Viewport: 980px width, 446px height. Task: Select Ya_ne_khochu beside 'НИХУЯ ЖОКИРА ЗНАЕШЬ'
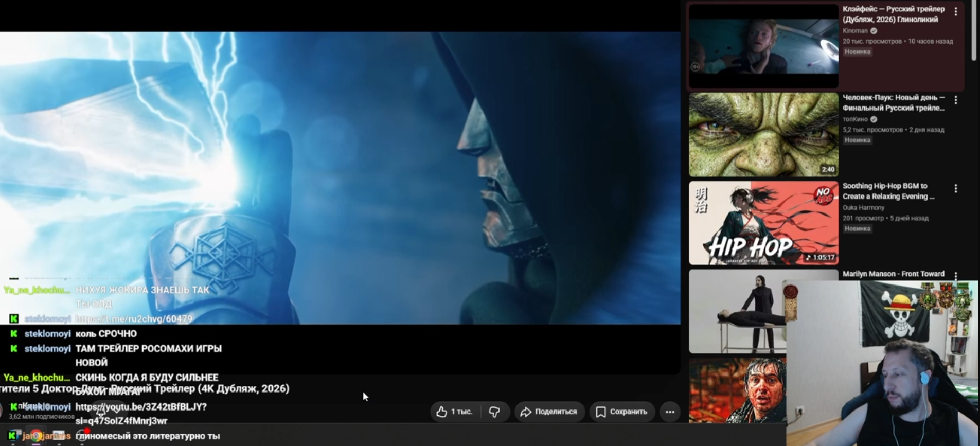point(37,290)
